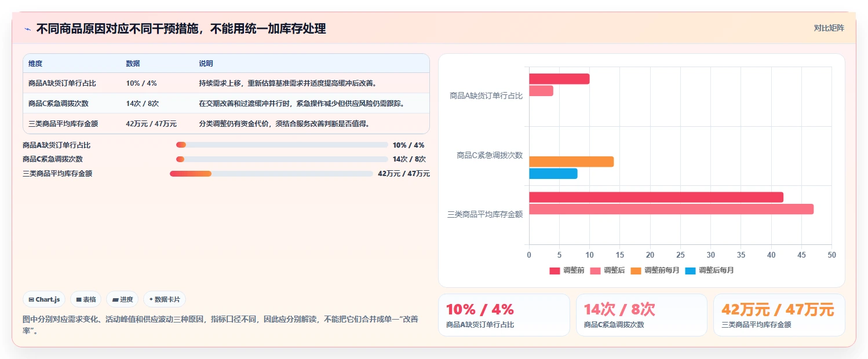Click chart axis label 商品C紧急调拨次数
868x359 pixels.
490,155
